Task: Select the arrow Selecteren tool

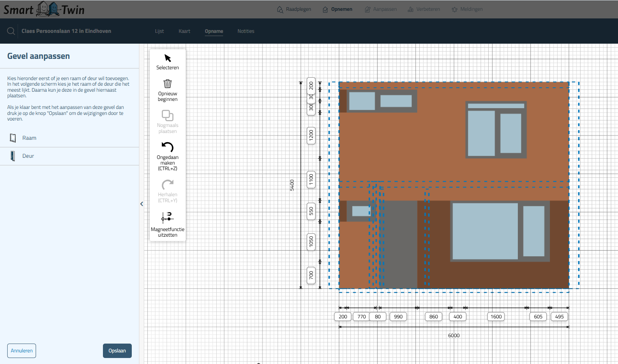Action: pyautogui.click(x=167, y=58)
